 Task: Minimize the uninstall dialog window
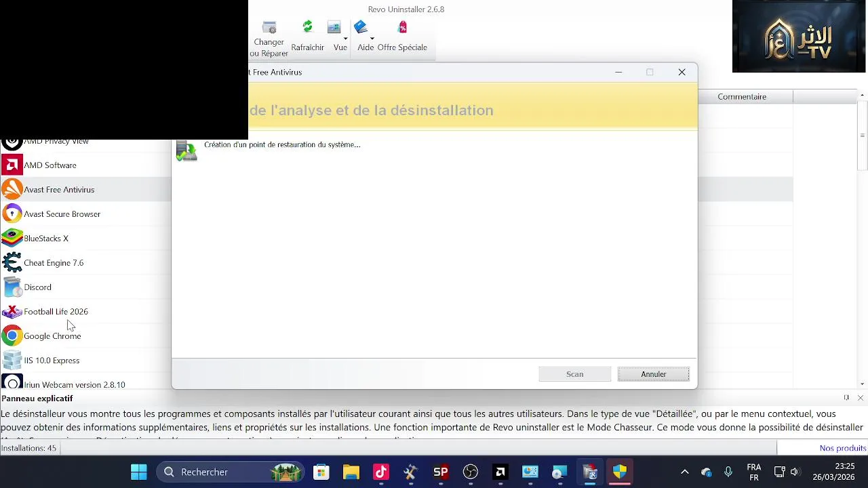coord(618,72)
